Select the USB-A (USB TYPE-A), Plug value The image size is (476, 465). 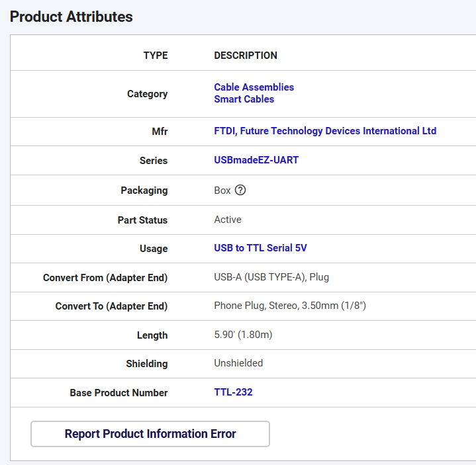[271, 277]
